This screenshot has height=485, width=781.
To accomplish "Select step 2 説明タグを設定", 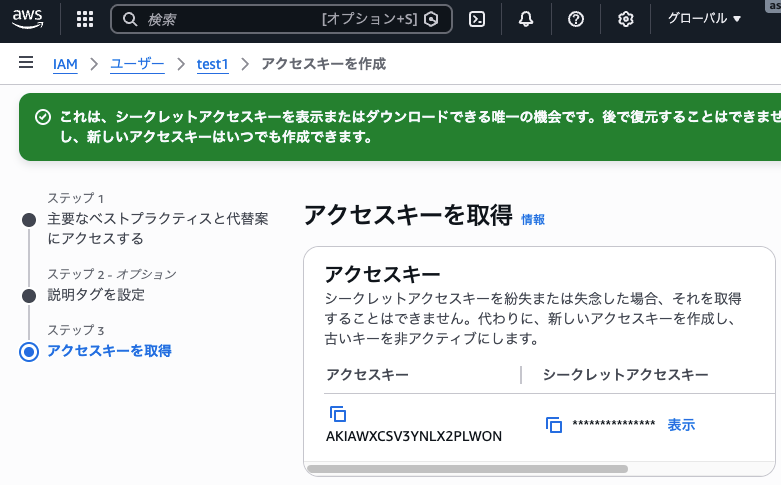I will (96, 295).
